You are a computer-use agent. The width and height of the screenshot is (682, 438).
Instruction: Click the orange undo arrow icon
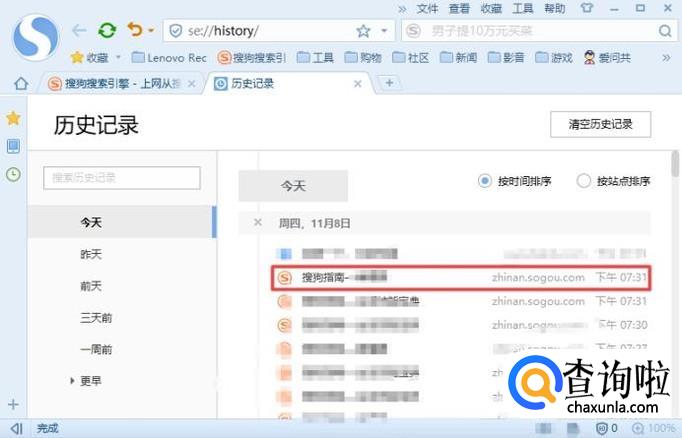pos(135,31)
